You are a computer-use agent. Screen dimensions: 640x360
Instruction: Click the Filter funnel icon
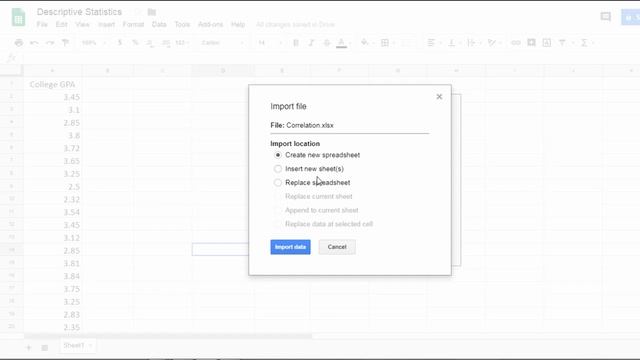(562, 42)
